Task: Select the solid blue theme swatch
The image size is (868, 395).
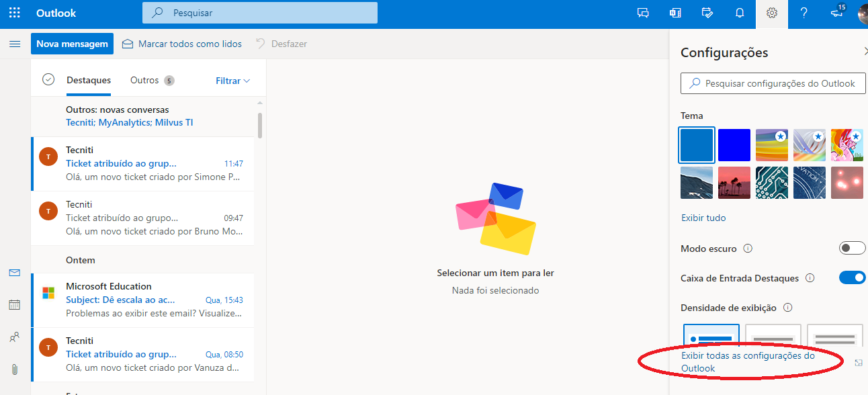Action: [x=697, y=145]
